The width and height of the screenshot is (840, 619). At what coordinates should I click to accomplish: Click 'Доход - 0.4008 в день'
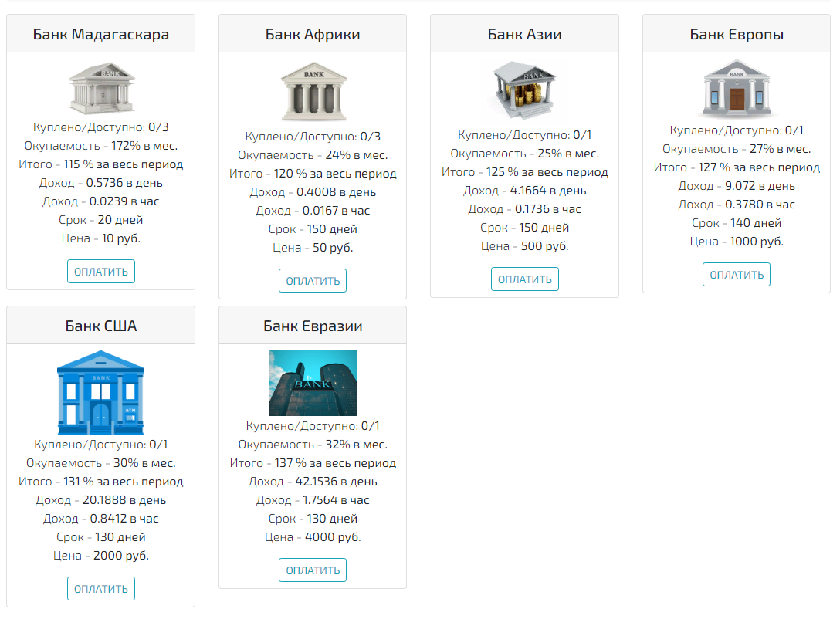point(313,192)
